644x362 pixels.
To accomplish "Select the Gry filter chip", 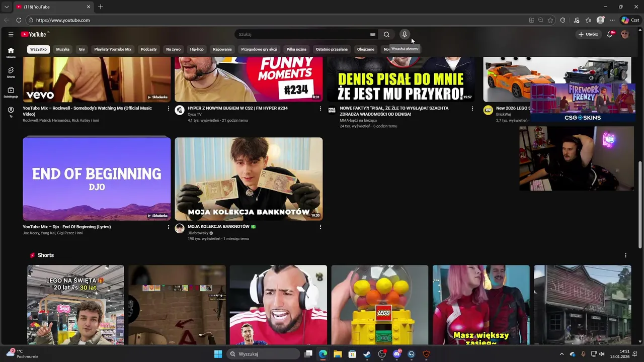I will click(82, 49).
